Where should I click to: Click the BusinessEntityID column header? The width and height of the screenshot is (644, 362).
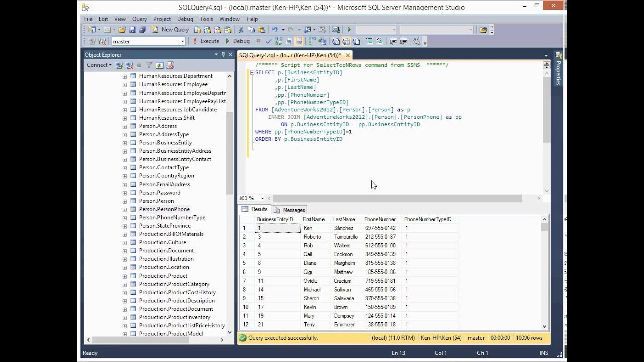(275, 219)
